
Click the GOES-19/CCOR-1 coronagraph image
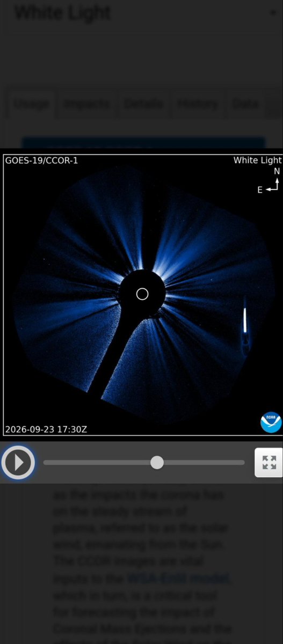(x=142, y=295)
